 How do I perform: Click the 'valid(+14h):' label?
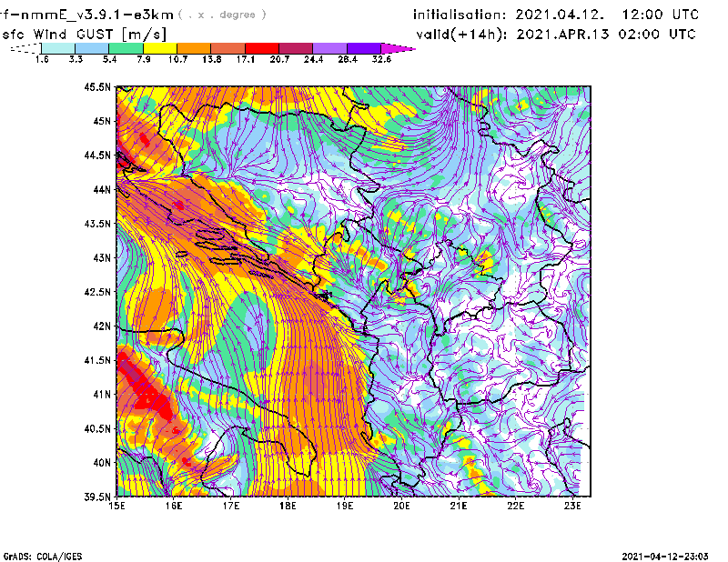pos(462,35)
